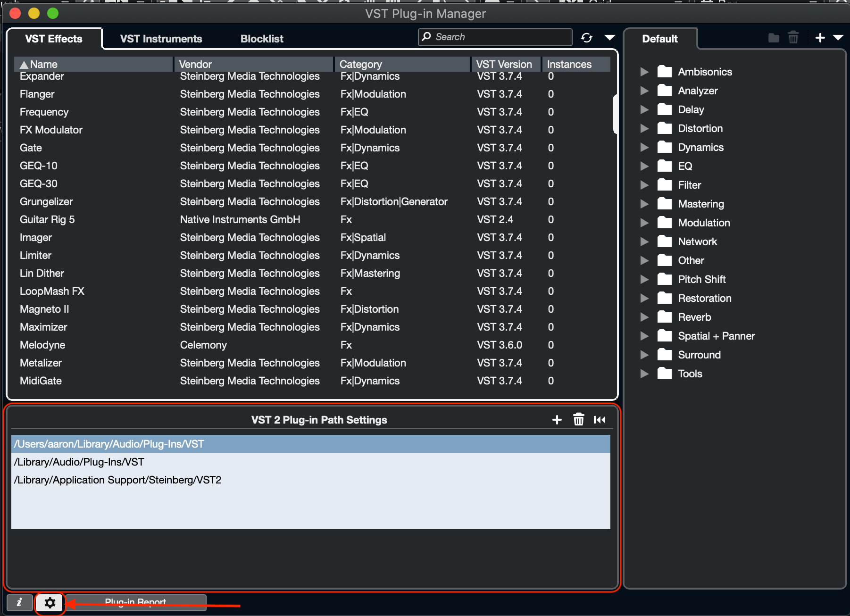Expand the Filter folder
Image resolution: width=850 pixels, height=616 pixels.
[x=644, y=185]
